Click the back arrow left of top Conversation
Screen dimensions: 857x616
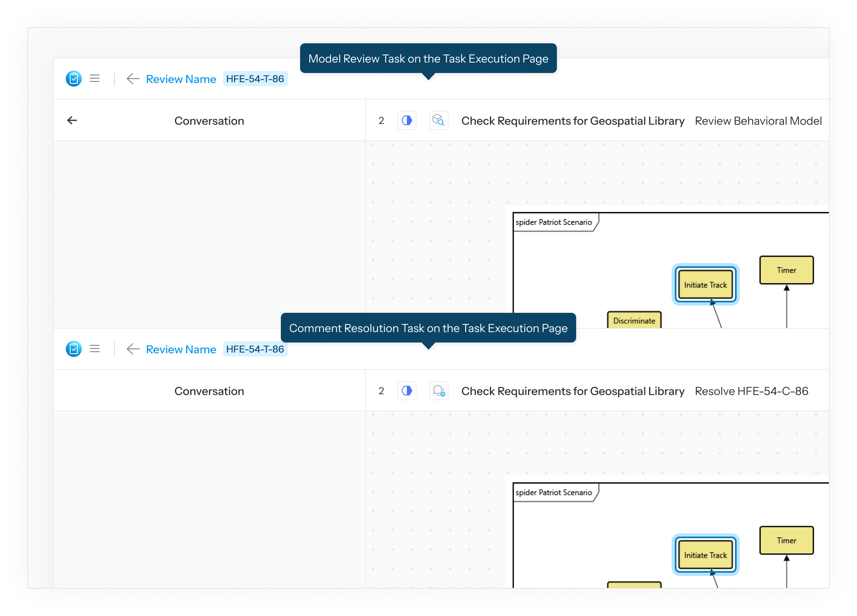pos(72,120)
